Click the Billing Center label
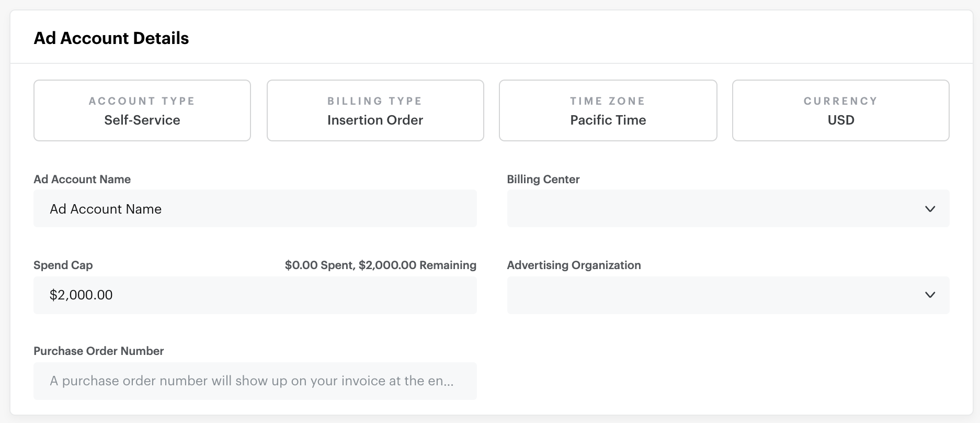Viewport: 980px width, 423px height. coord(543,179)
